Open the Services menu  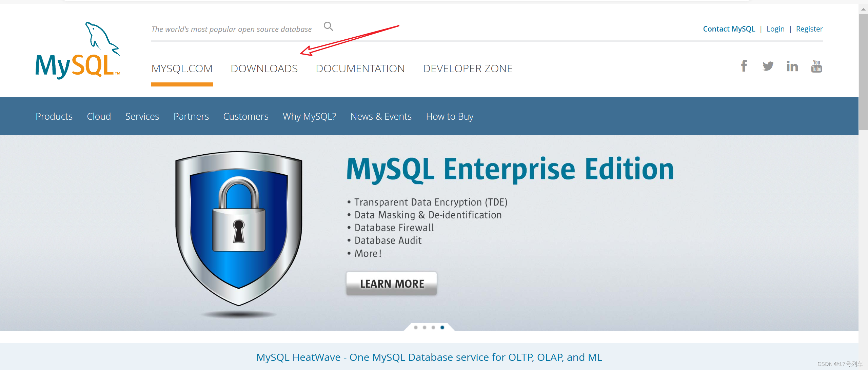142,116
